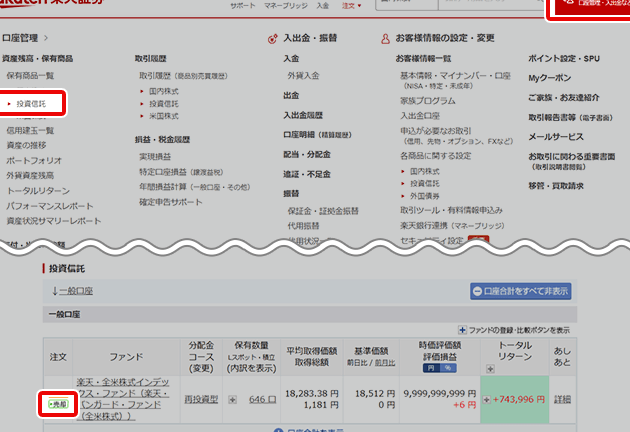Select 入金 in the top navigation bar
The width and height of the screenshot is (630, 432).
tap(323, 6)
